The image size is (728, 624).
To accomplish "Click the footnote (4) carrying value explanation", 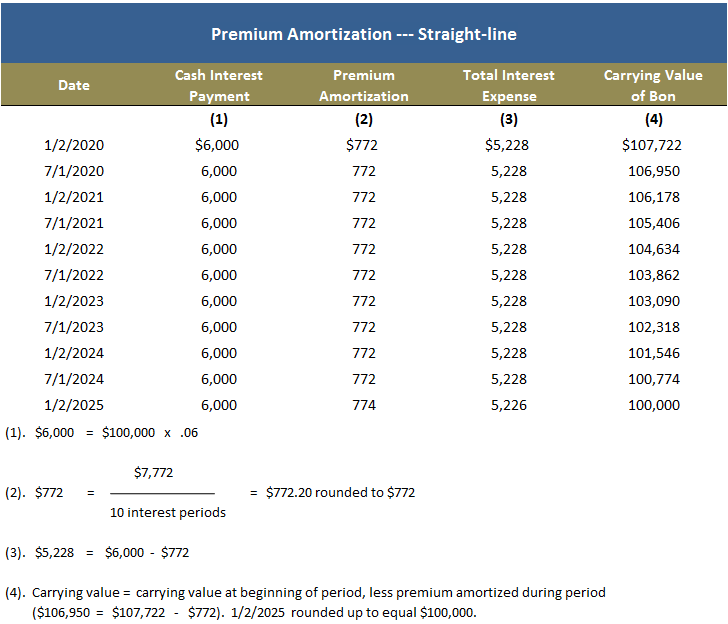I will pyautogui.click(x=305, y=603).
